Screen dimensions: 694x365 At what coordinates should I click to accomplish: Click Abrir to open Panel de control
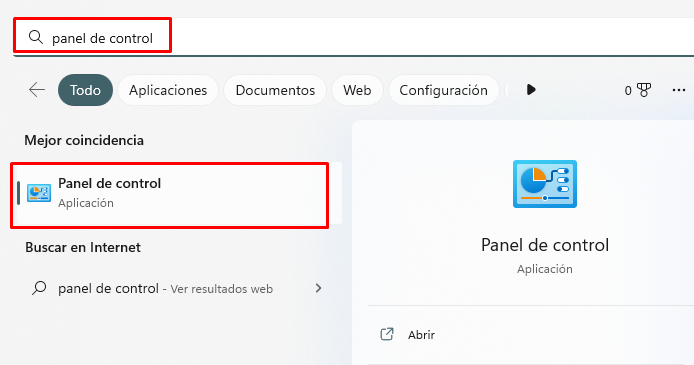pos(421,334)
